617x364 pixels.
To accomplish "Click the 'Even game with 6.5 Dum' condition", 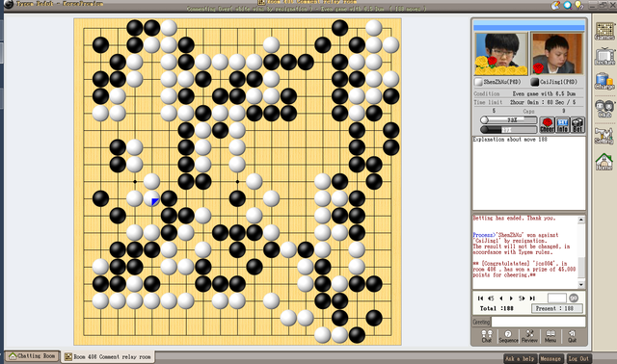I will 544,93.
